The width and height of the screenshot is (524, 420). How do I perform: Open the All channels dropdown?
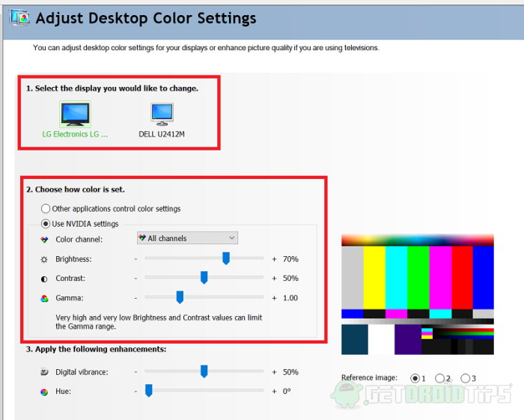click(187, 238)
